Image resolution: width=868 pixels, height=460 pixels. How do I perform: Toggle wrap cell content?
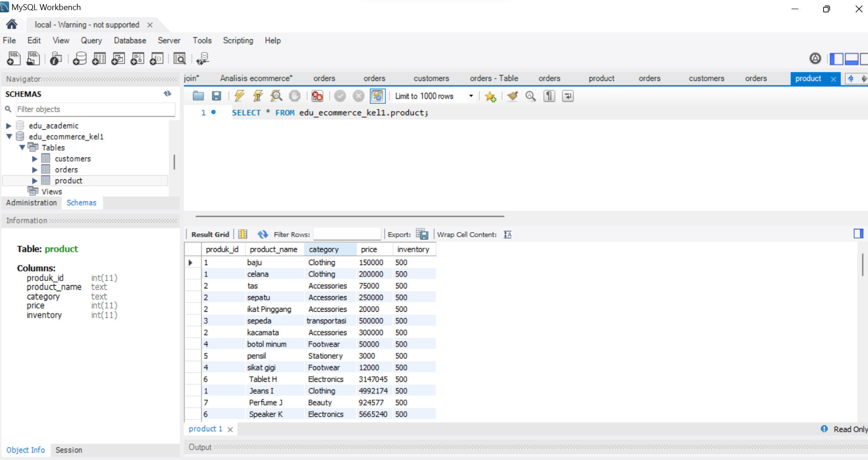pyautogui.click(x=507, y=234)
